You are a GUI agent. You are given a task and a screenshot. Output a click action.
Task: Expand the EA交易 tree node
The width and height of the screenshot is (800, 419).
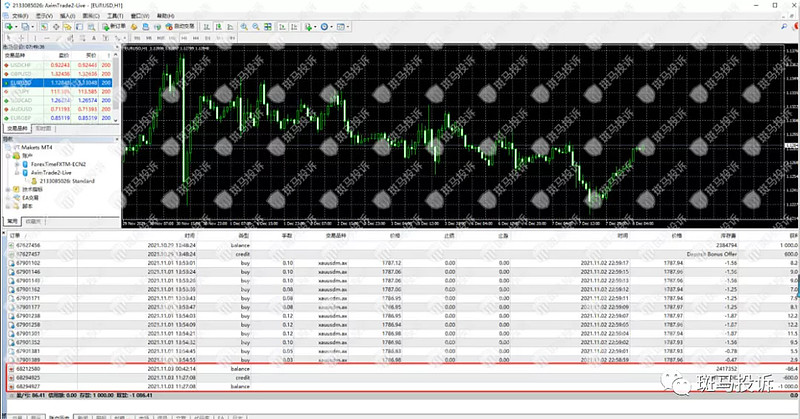[8, 198]
